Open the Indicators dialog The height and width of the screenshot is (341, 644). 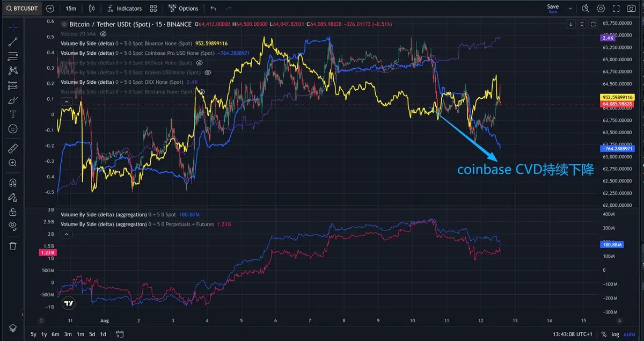[125, 9]
